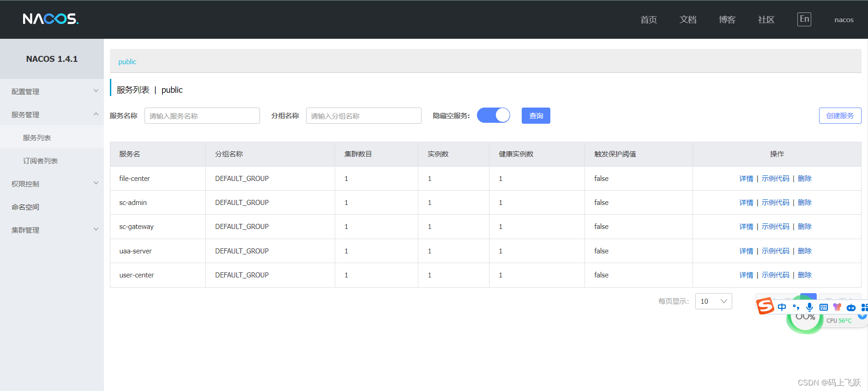Open 示例代码 for sc-gateway
The image size is (868, 391).
pos(776,227)
